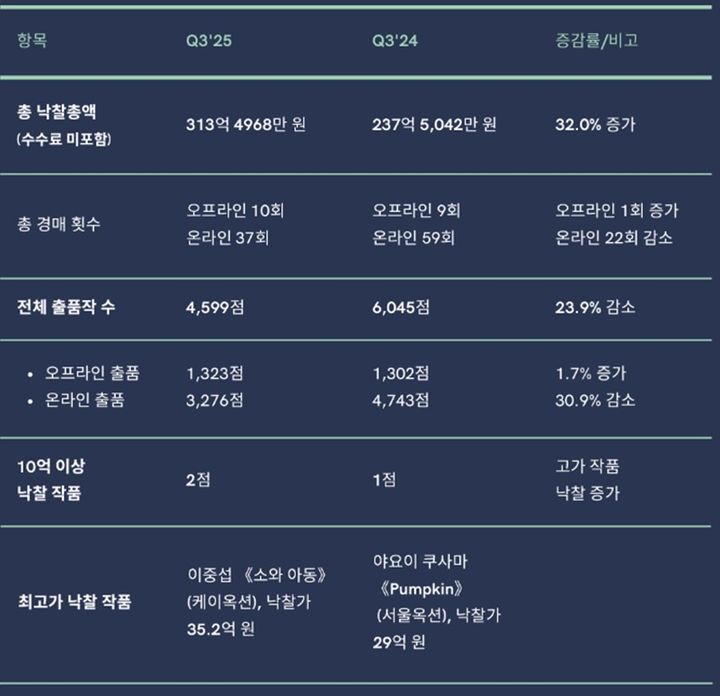720x696 pixels.
Task: Select the Q3'24 column header
Action: pos(394,41)
